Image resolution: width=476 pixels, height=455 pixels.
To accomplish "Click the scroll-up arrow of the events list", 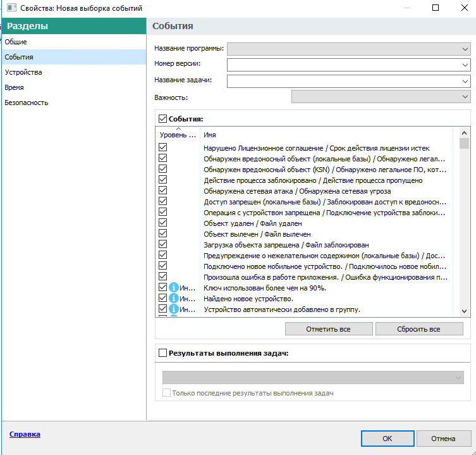I will [464, 133].
